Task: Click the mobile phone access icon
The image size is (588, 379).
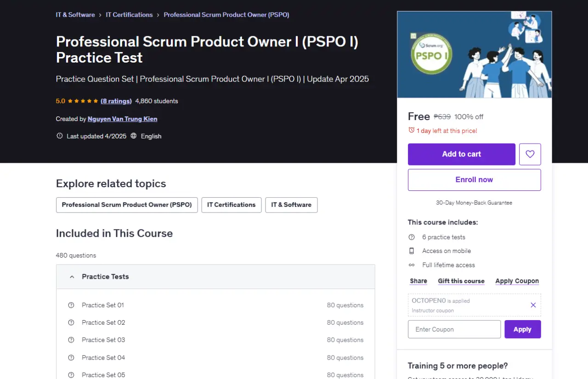Action: click(x=412, y=251)
